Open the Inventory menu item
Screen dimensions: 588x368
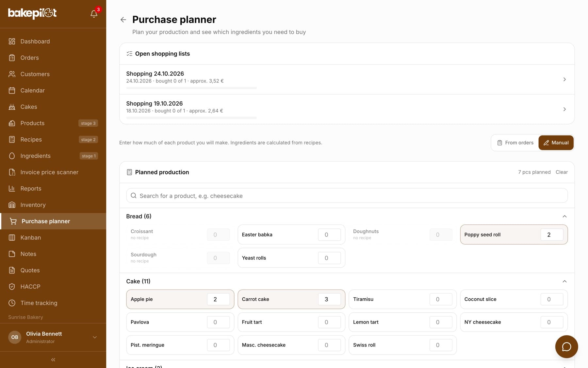53,205
